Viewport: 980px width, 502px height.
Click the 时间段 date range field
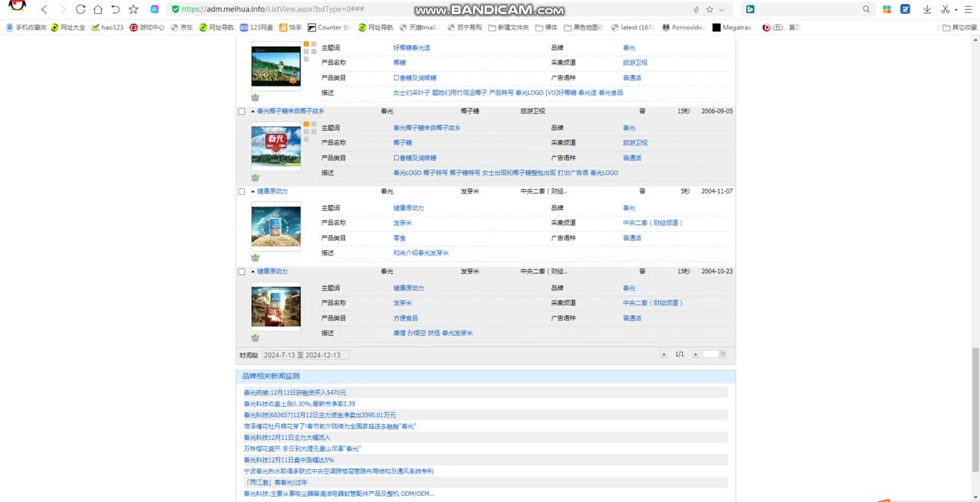point(306,355)
